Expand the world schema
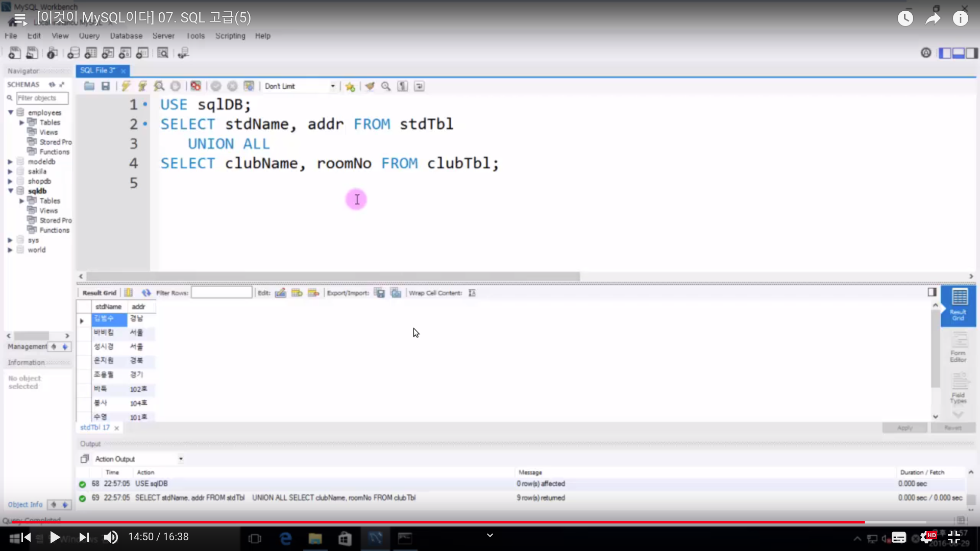Image resolution: width=980 pixels, height=551 pixels. click(x=10, y=250)
